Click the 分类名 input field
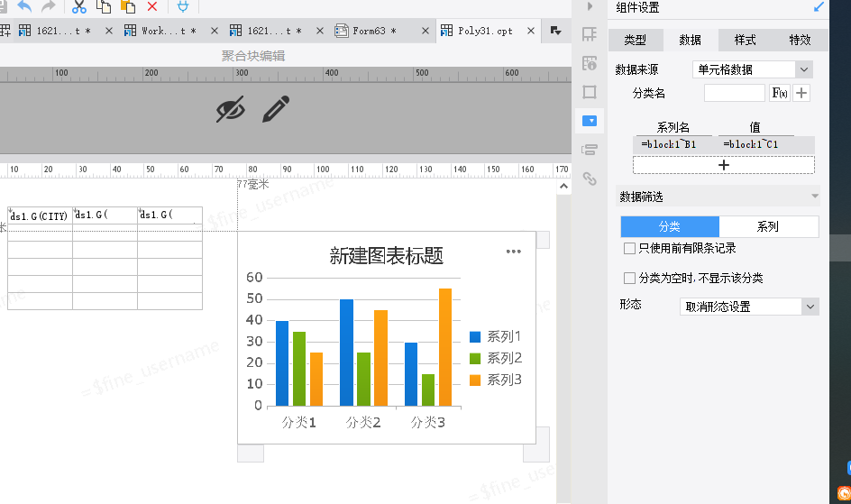Viewport: 851px width, 504px height. 734,93
